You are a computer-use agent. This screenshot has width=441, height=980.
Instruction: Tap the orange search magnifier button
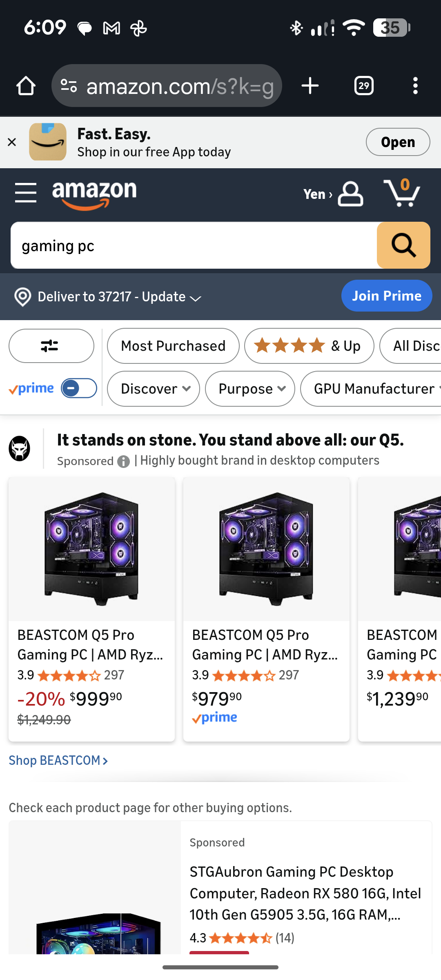point(403,245)
